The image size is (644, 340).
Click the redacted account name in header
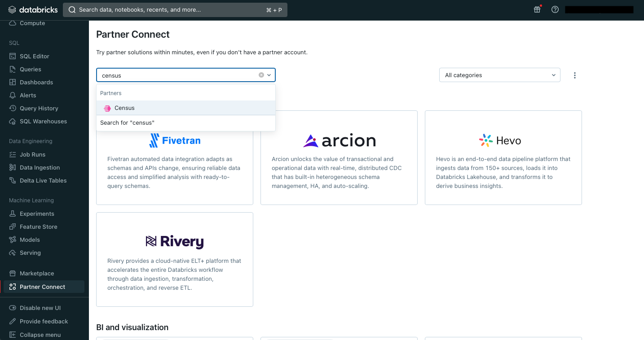(599, 9)
